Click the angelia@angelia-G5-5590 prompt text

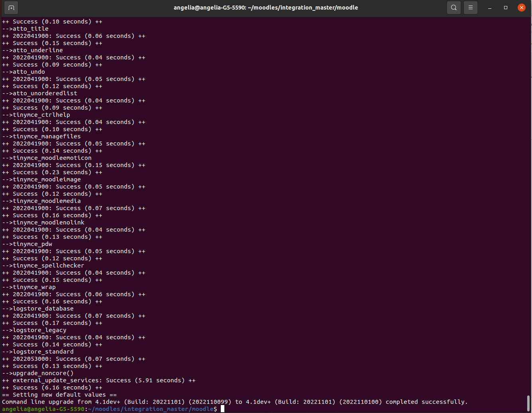(x=43, y=409)
